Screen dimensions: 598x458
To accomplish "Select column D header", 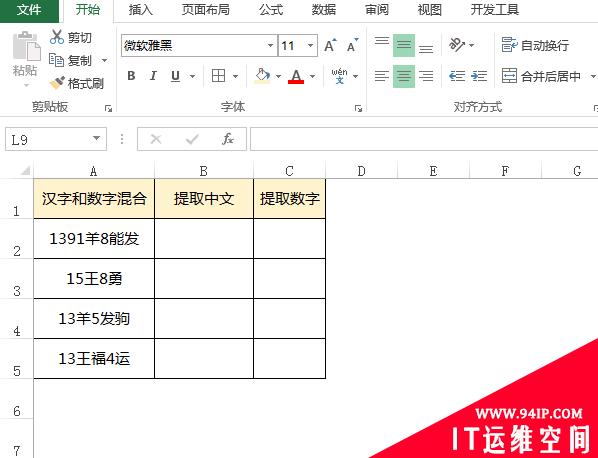I will point(362,171).
